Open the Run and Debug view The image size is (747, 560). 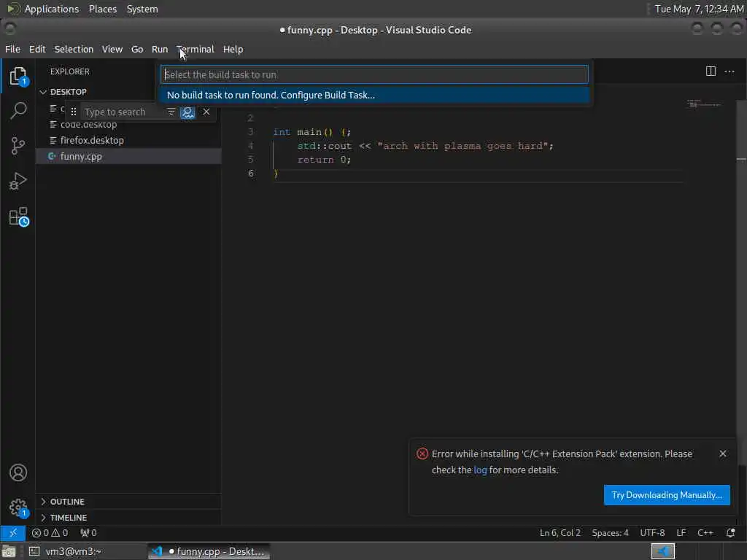click(18, 181)
